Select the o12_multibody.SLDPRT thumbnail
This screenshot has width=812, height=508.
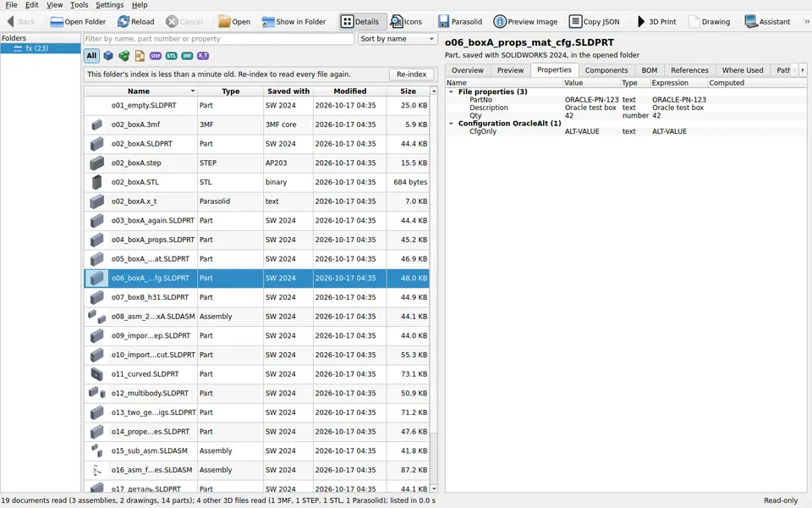coord(96,393)
